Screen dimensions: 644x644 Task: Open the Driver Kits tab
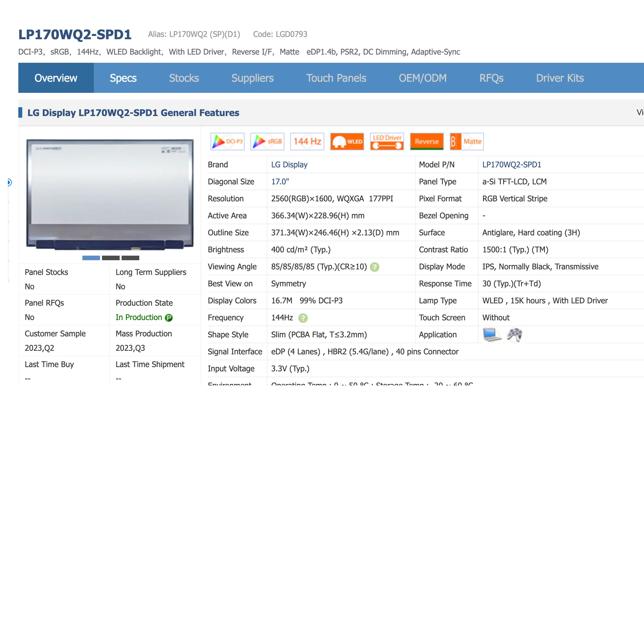pyautogui.click(x=560, y=78)
